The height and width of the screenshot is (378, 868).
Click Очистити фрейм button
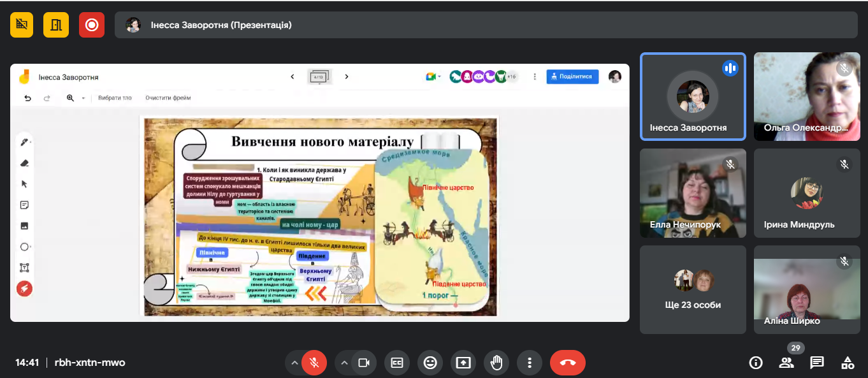click(x=168, y=98)
